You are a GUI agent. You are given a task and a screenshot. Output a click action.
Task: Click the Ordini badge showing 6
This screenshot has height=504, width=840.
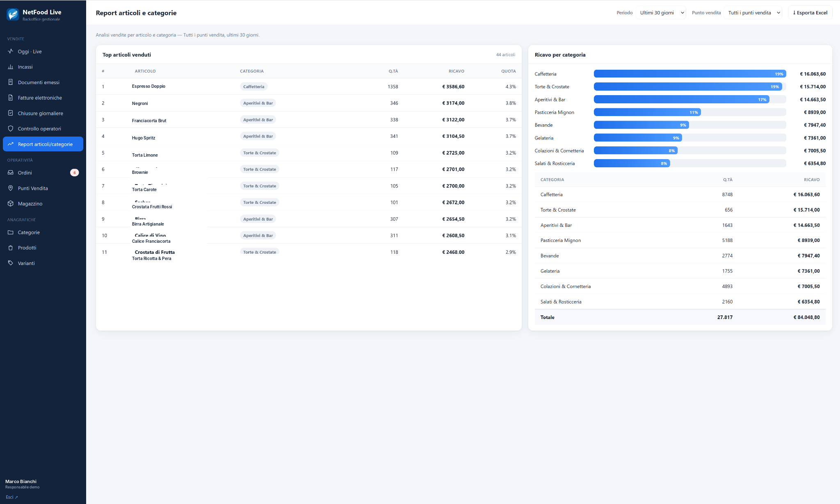coord(74,173)
